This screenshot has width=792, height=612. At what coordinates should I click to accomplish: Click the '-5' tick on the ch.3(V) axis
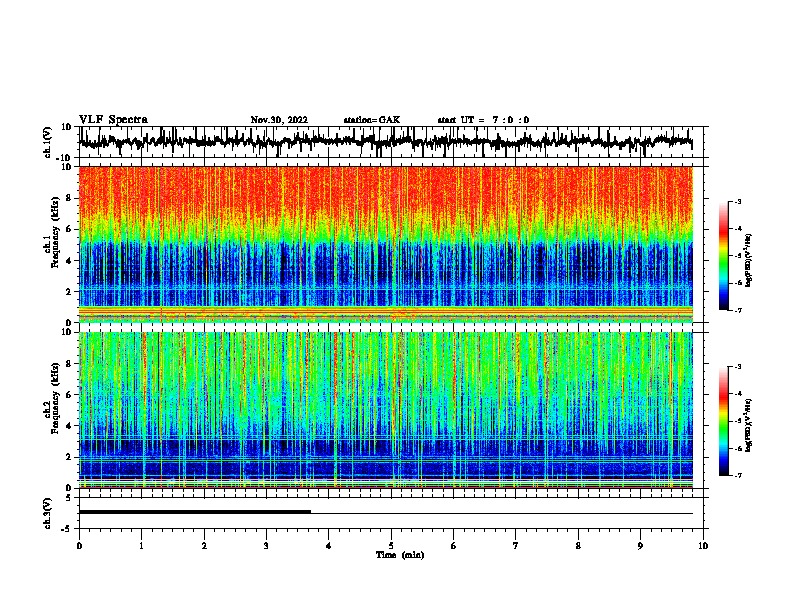click(x=68, y=529)
